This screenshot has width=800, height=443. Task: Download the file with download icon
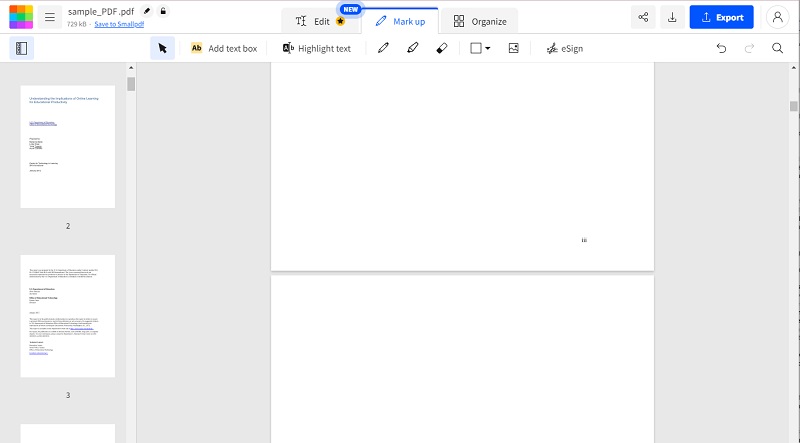(x=672, y=17)
